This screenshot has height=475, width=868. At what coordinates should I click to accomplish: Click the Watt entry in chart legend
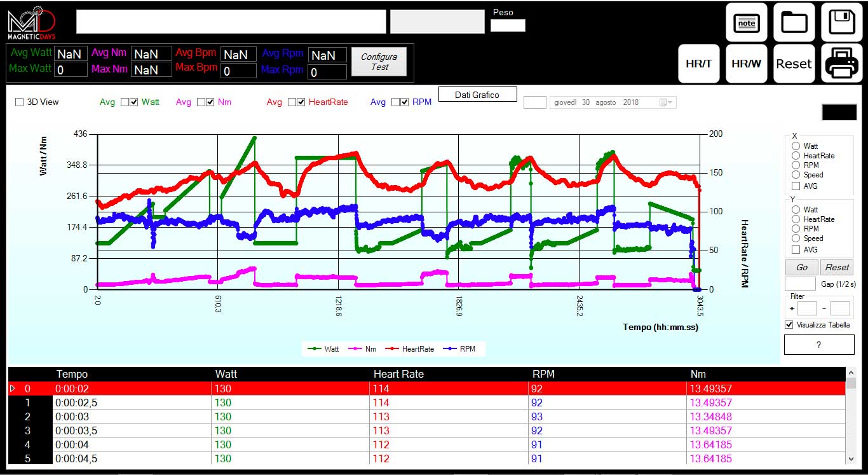(323, 349)
